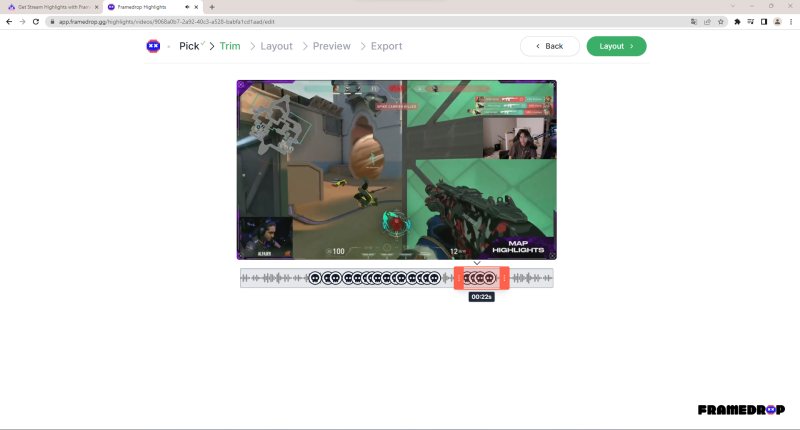Go to the Pick step
800x430 pixels.
point(189,46)
